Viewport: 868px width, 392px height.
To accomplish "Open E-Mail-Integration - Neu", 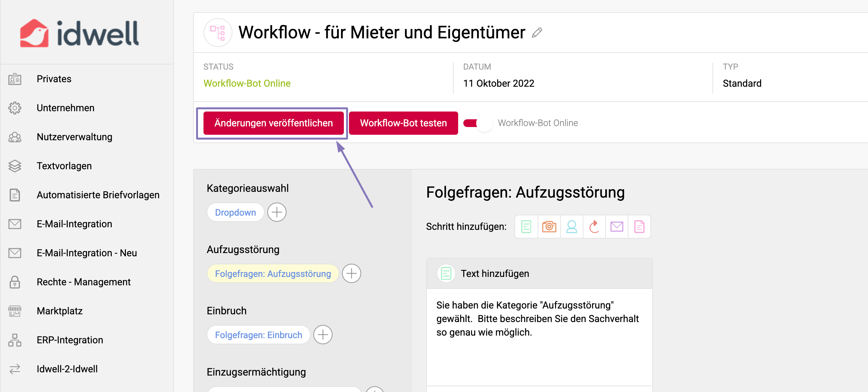I will [x=87, y=253].
